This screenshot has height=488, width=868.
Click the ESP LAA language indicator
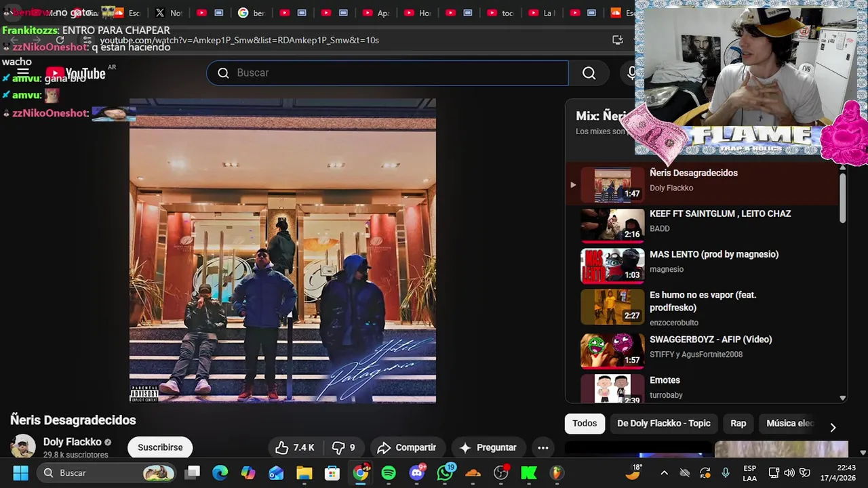749,473
